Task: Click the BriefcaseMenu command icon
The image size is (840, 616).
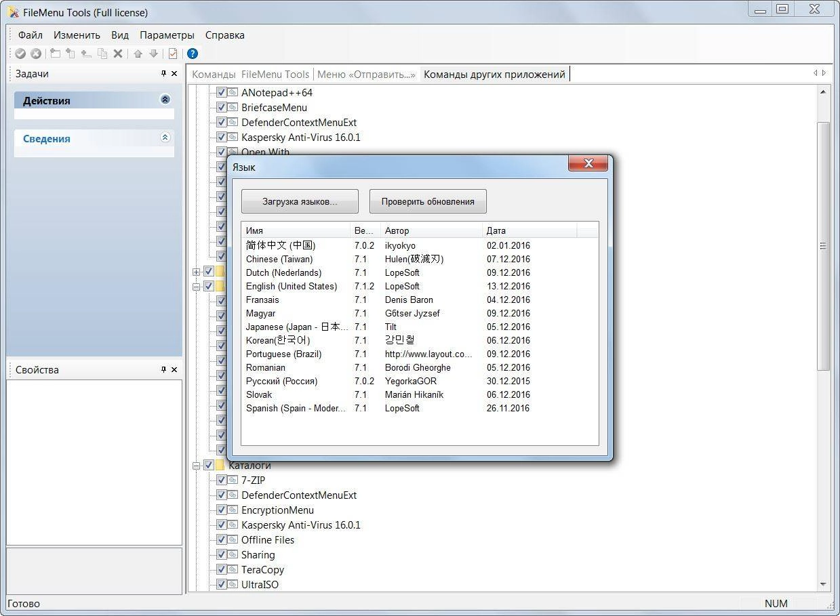Action: click(233, 107)
